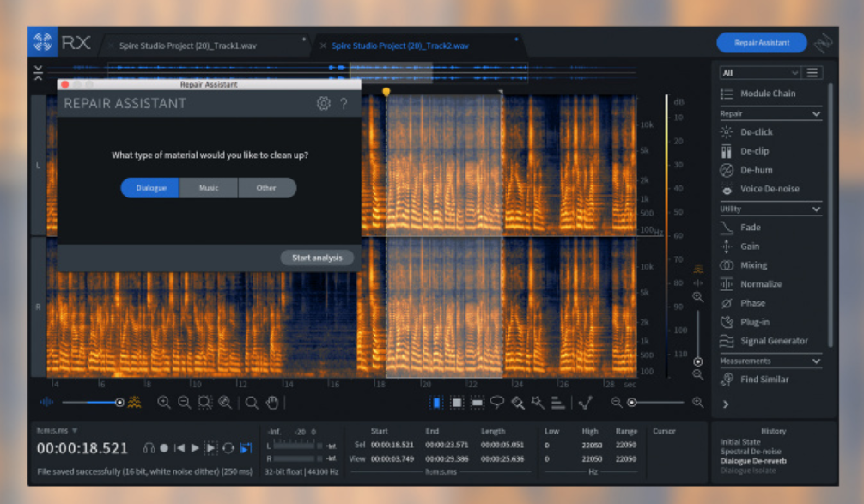Open the module list view menu
The image size is (864, 504).
click(x=812, y=73)
